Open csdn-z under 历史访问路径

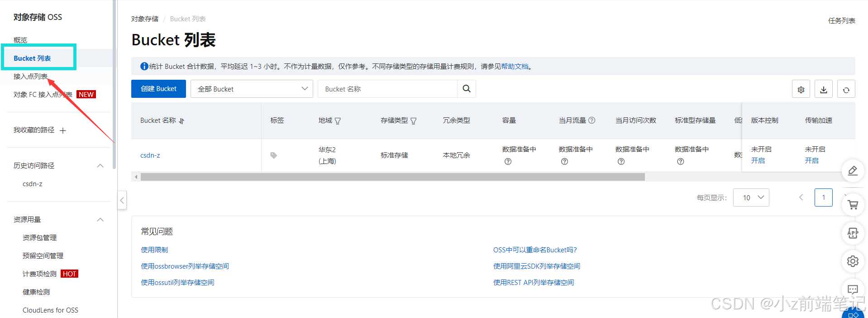pos(33,184)
